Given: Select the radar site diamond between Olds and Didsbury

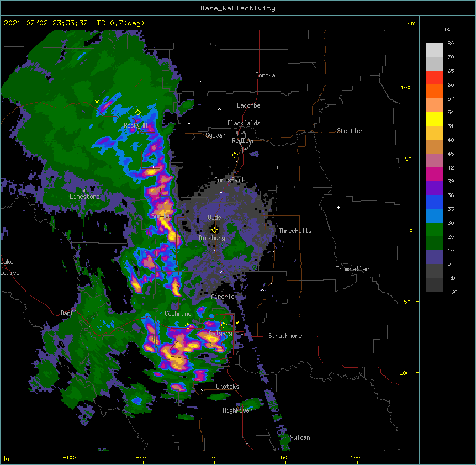Looking at the screenshot, I should coord(214,230).
